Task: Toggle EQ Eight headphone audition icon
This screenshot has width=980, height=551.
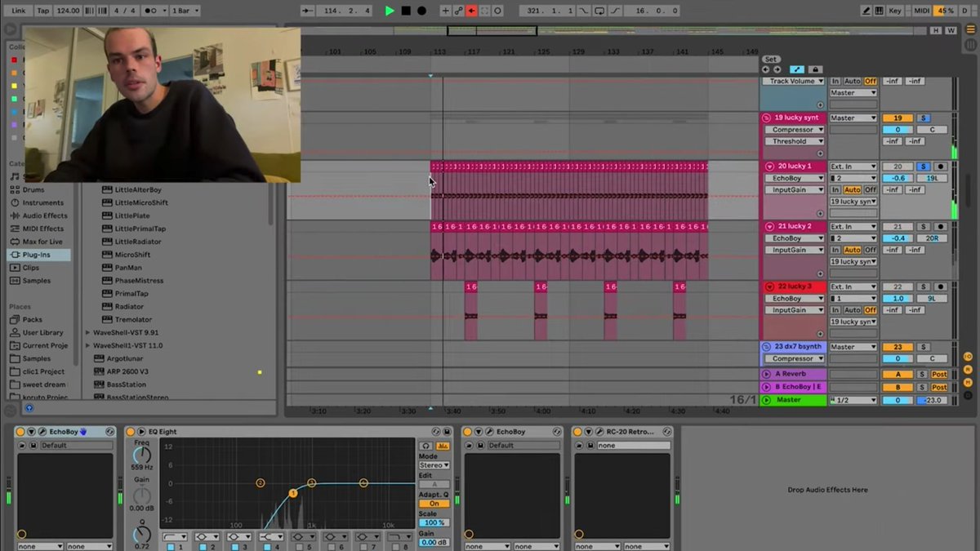Action: (425, 446)
